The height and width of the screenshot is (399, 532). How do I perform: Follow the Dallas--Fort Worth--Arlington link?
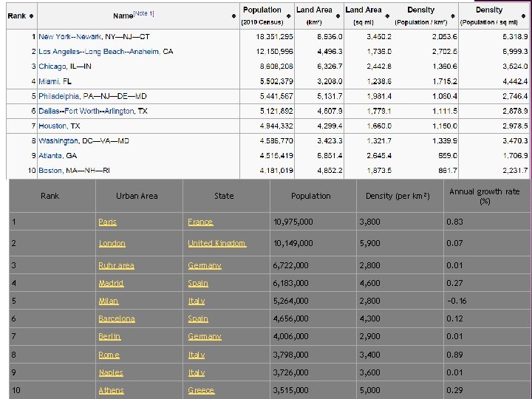[86, 112]
